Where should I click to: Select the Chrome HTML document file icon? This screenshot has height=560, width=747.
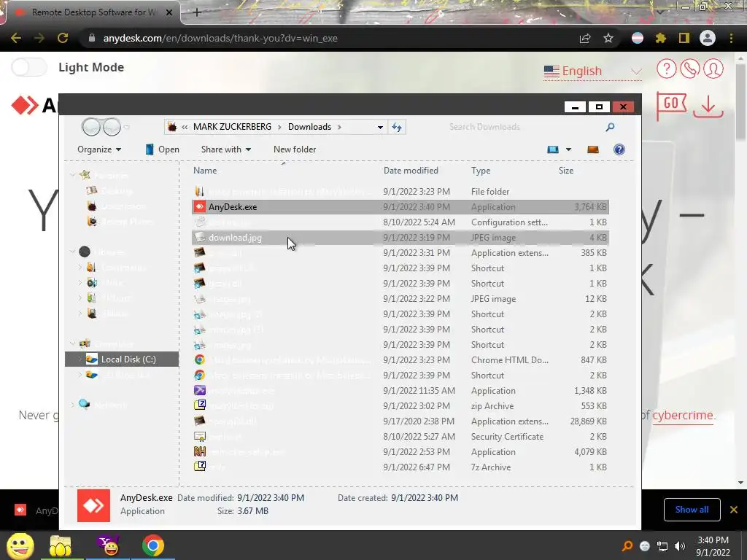(200, 360)
